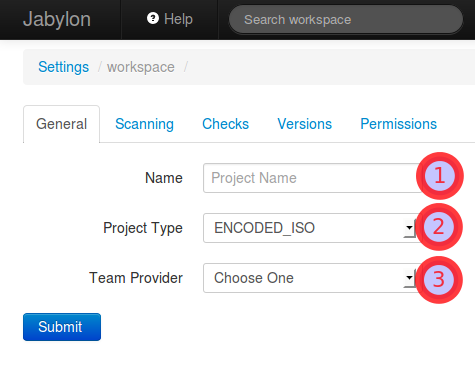The image size is (475, 385).
Task: Expand Team Provider dropdown arrow
Action: click(x=409, y=278)
